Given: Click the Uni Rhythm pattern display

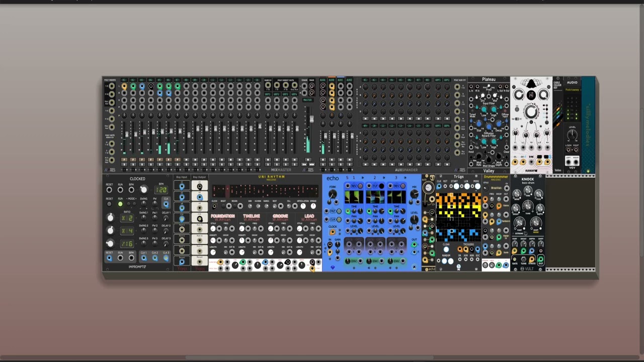Looking at the screenshot, I should click(265, 191).
